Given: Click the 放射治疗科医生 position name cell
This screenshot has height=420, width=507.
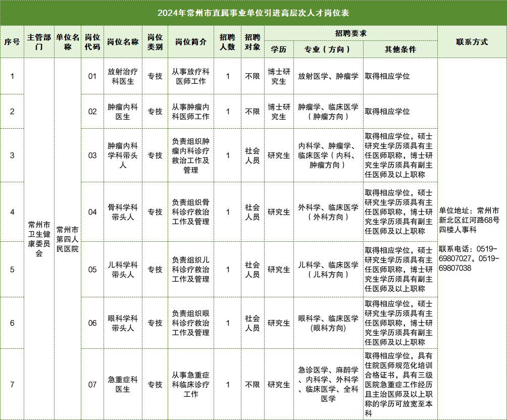Looking at the screenshot, I should click(123, 76).
